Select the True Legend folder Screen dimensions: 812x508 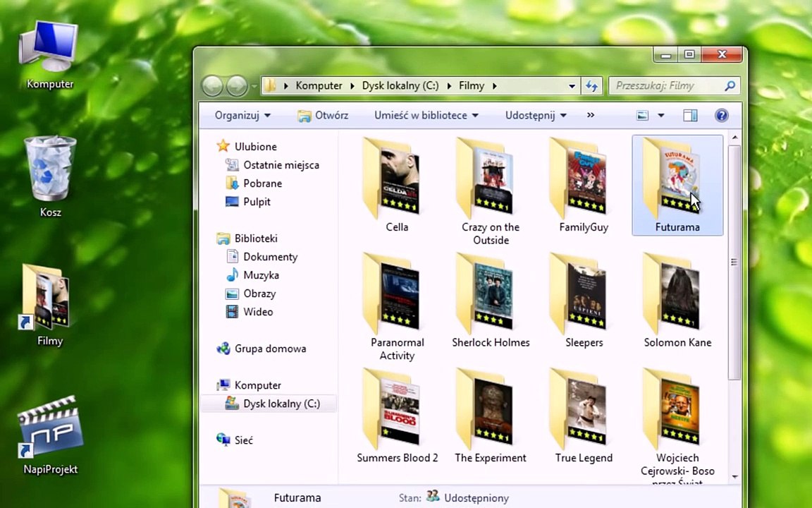[x=584, y=416]
